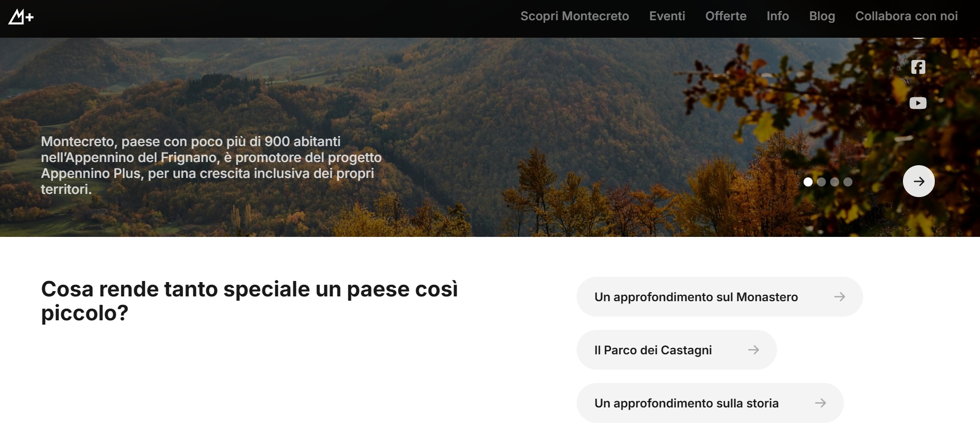Open the YouTube social icon

(918, 103)
